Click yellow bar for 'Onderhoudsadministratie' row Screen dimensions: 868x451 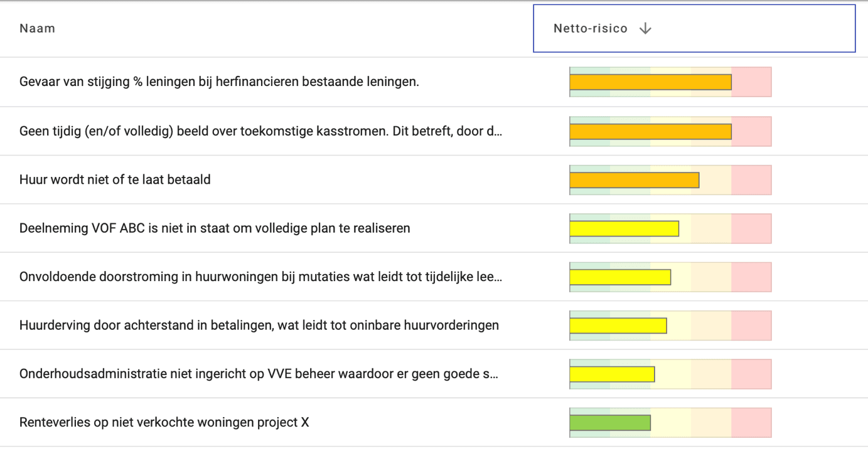pos(612,374)
